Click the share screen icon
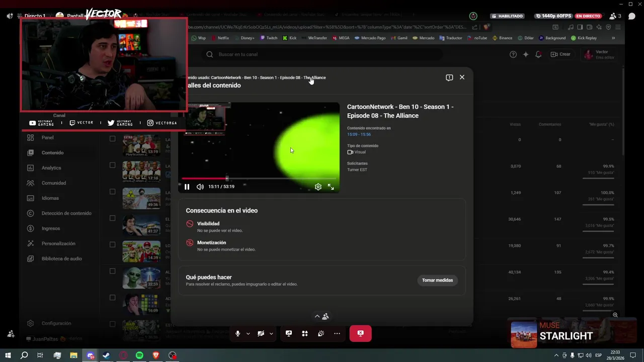Screen dimensions: 644x362 [x=289, y=333]
